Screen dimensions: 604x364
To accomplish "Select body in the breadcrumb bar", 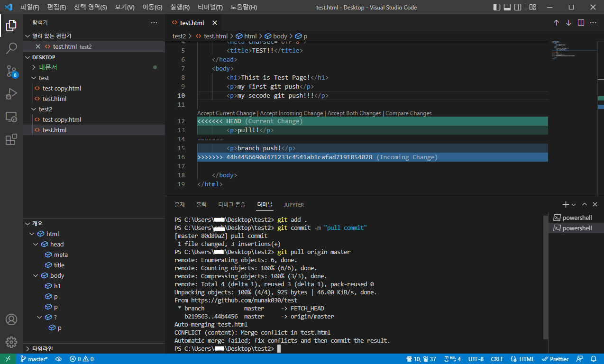I will [x=276, y=36].
